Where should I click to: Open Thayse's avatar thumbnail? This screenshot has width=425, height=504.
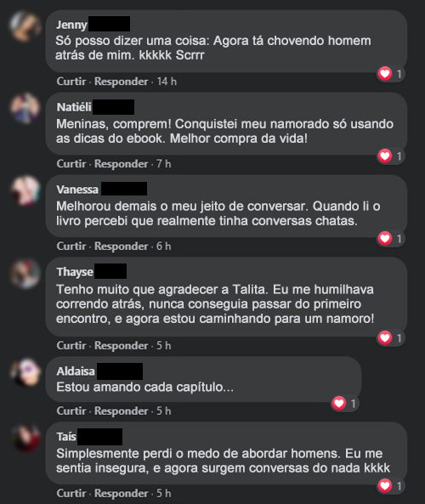[x=25, y=273]
